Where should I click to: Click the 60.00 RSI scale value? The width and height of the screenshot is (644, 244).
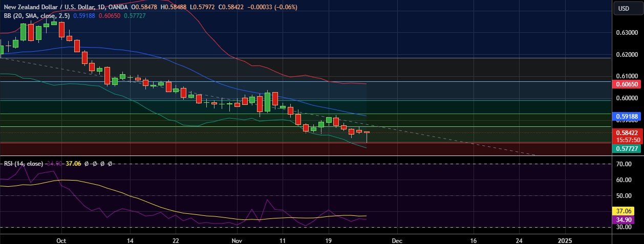pos(624,180)
